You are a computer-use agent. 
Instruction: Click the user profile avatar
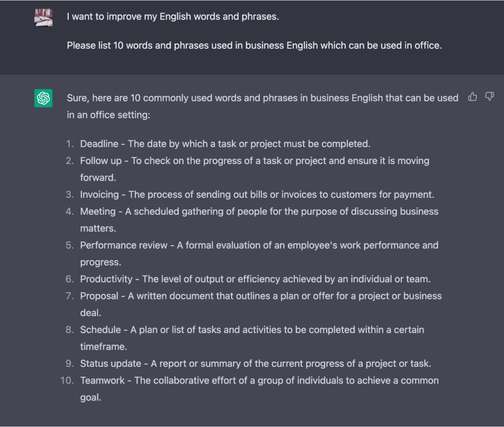click(43, 17)
